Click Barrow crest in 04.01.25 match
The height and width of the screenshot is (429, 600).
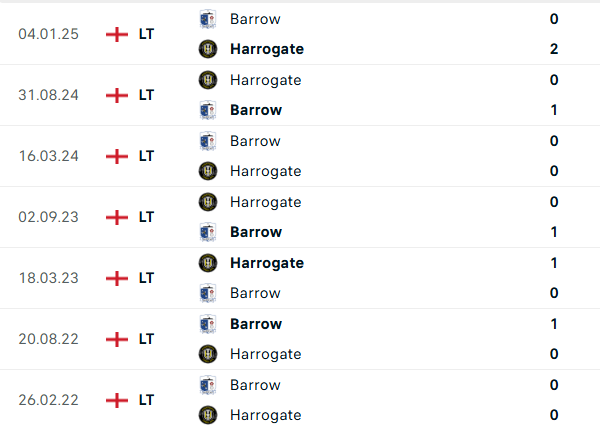tap(208, 19)
